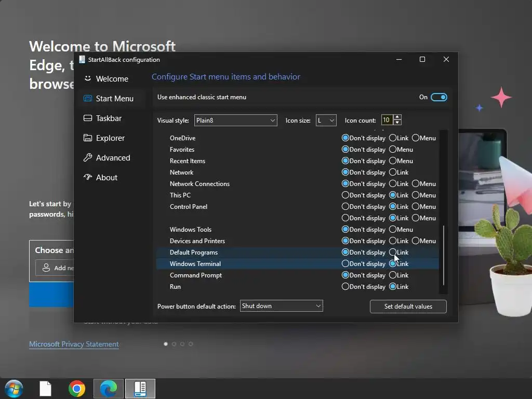Go to the Welcome section
The width and height of the screenshot is (532, 399).
112,79
